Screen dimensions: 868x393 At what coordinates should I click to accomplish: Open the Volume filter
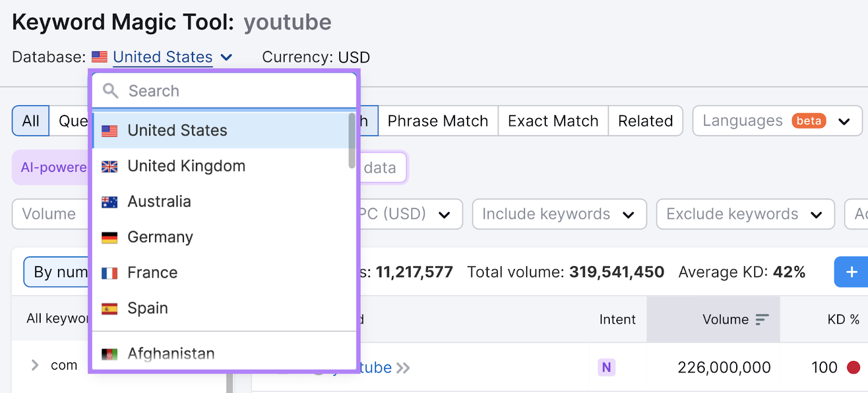point(50,214)
